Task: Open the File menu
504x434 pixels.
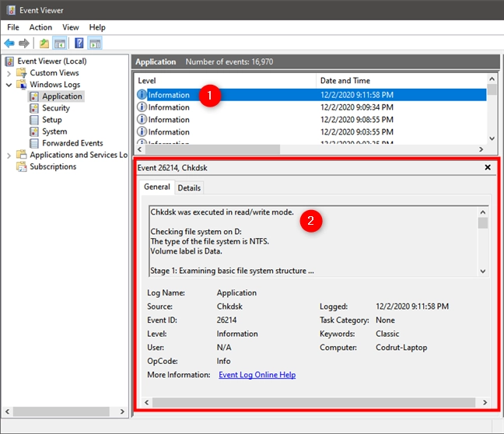Action: 13,27
